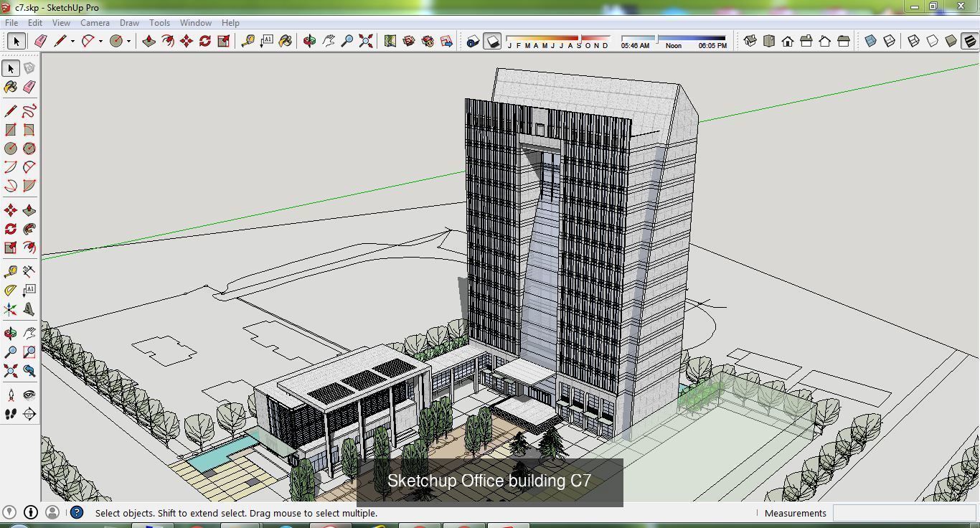Open the View menu

point(61,23)
